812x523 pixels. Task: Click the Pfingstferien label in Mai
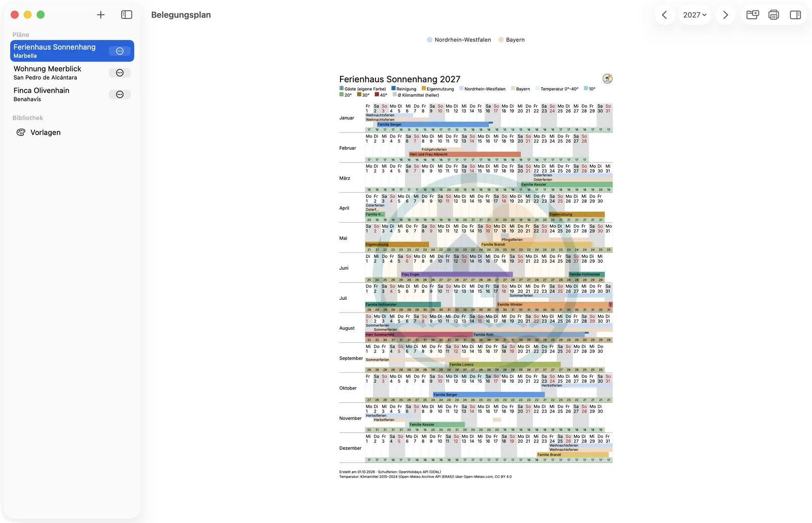(x=512, y=239)
